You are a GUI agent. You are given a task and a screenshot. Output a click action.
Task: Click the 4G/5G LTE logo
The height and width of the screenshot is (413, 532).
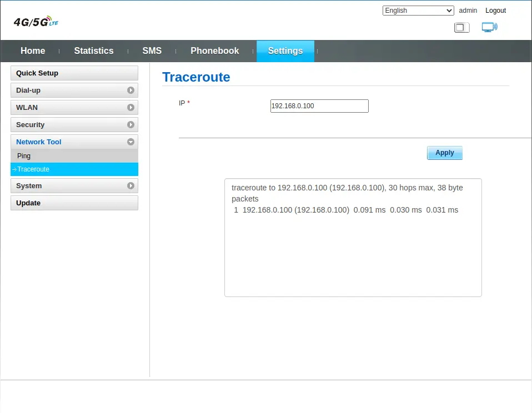pyautogui.click(x=36, y=22)
